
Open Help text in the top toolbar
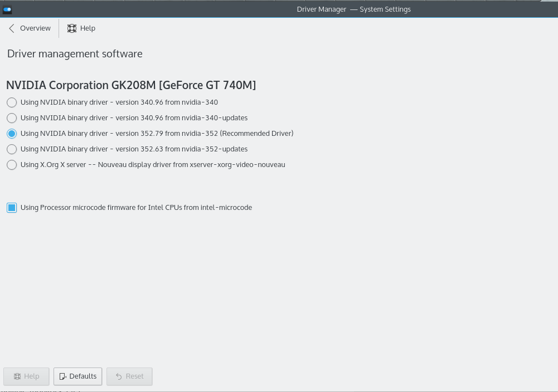coord(88,28)
